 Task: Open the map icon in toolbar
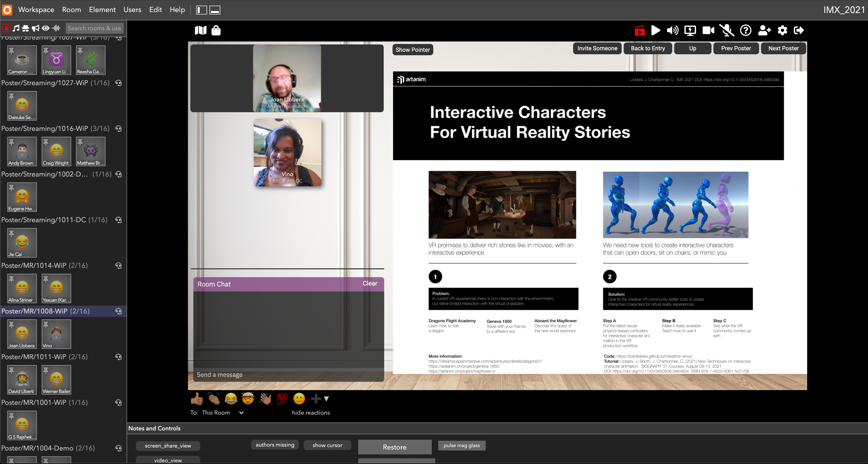point(200,30)
